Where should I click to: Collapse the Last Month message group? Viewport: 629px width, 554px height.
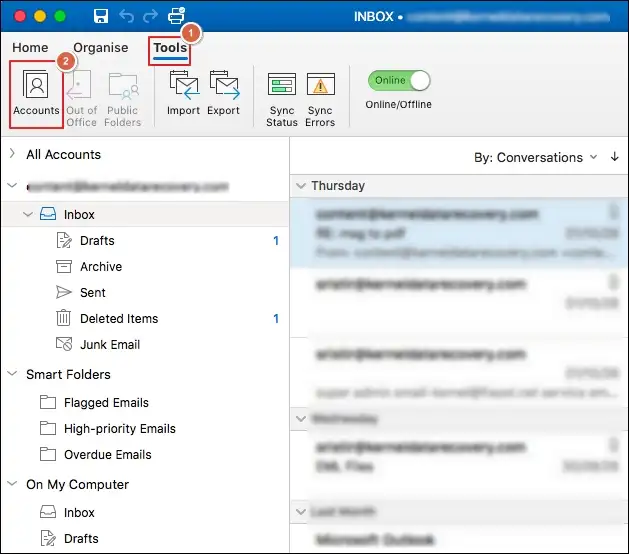(300, 511)
